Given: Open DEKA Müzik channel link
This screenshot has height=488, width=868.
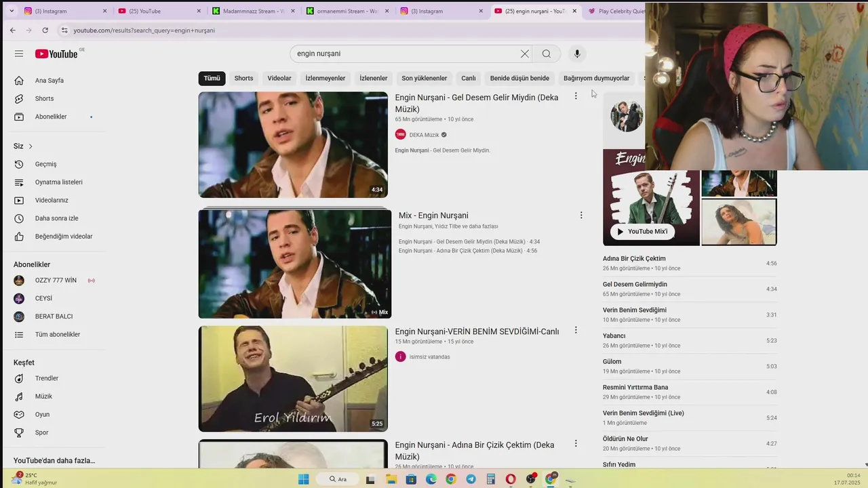Looking at the screenshot, I should [424, 135].
